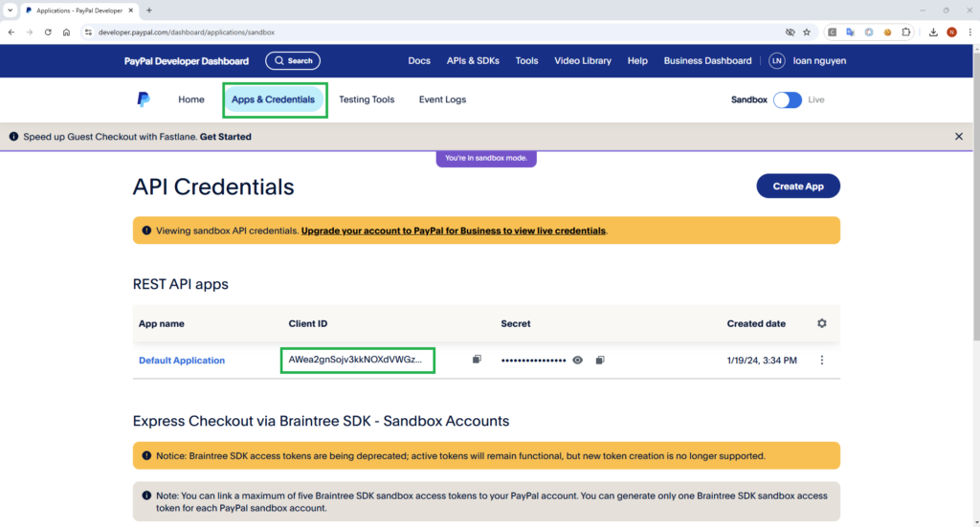Switch to Testing Tools tab
The width and height of the screenshot is (980, 527).
point(367,99)
